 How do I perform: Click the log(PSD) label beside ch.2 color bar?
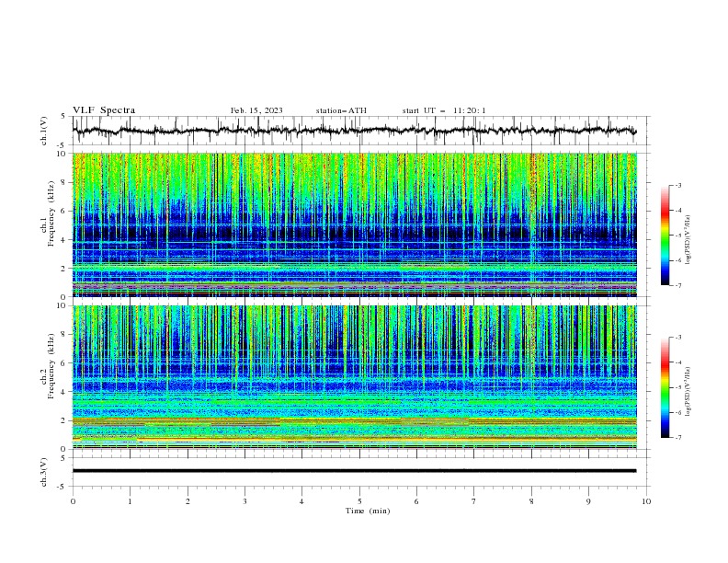click(x=689, y=392)
